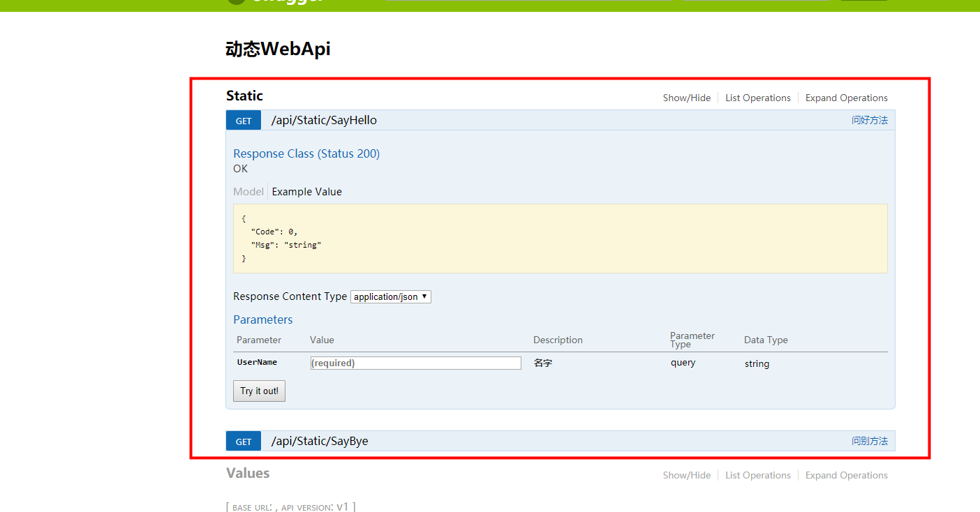The width and height of the screenshot is (980, 512).
Task: Click Expand Operations for the Values section
Action: click(846, 475)
